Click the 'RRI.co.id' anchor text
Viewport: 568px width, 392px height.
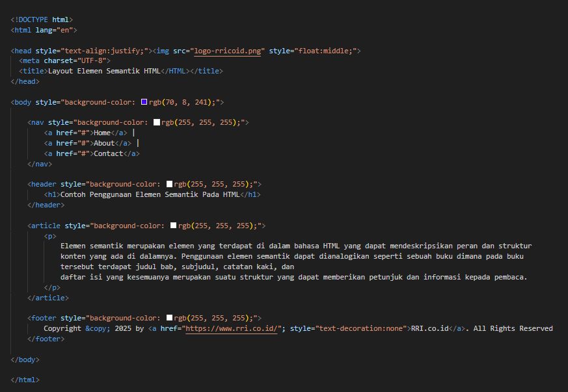coord(430,328)
